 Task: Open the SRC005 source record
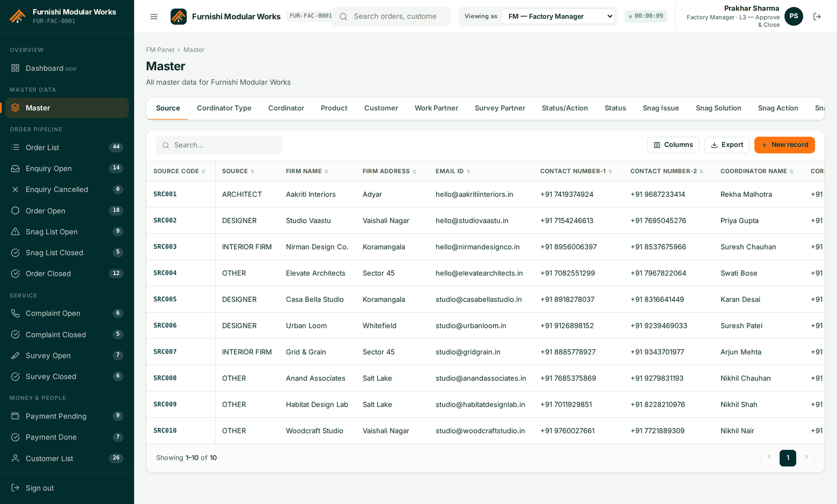[x=165, y=299]
